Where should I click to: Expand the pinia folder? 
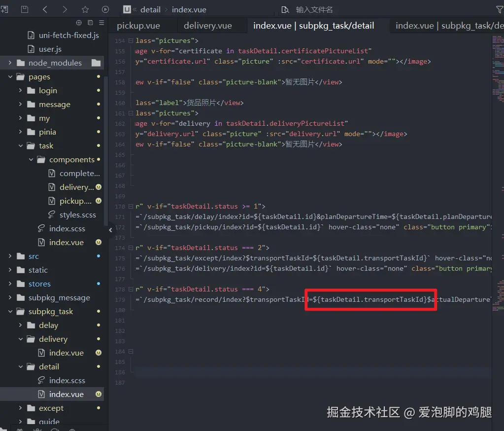[20, 132]
